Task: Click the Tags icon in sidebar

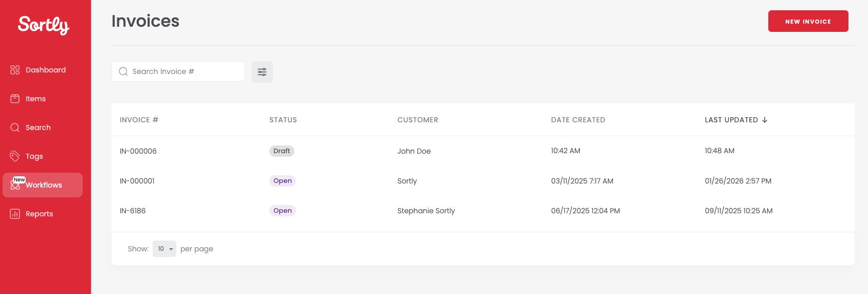Action: (15, 156)
